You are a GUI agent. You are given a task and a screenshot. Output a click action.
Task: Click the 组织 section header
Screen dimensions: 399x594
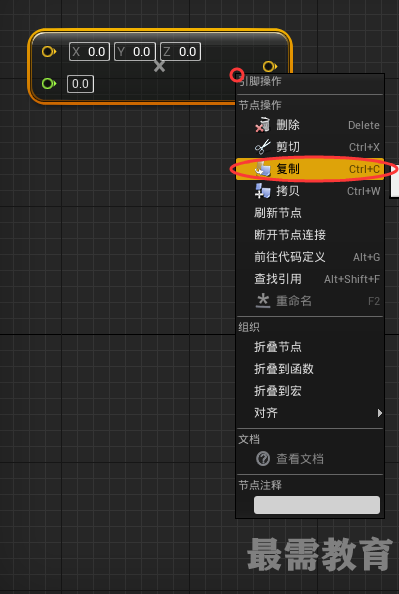(x=249, y=327)
